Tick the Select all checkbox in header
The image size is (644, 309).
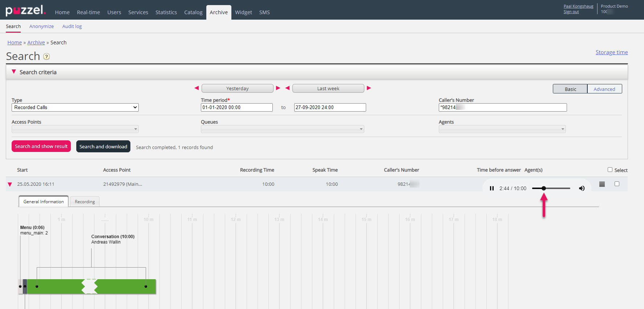tap(610, 170)
